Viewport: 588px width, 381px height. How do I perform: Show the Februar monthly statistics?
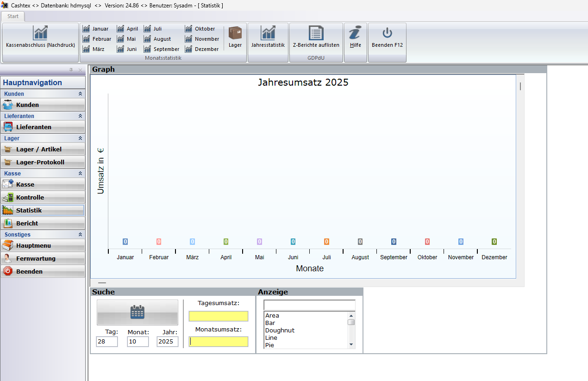(97, 39)
